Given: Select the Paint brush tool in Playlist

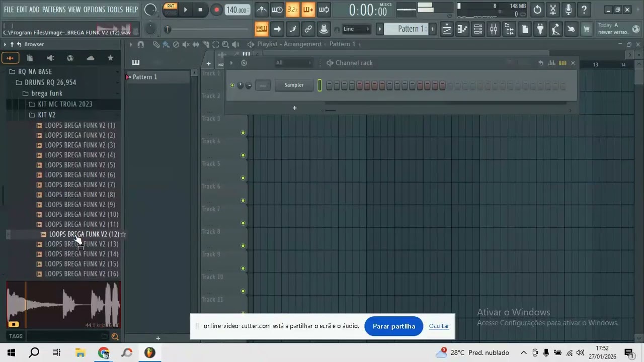Looking at the screenshot, I should point(166,45).
